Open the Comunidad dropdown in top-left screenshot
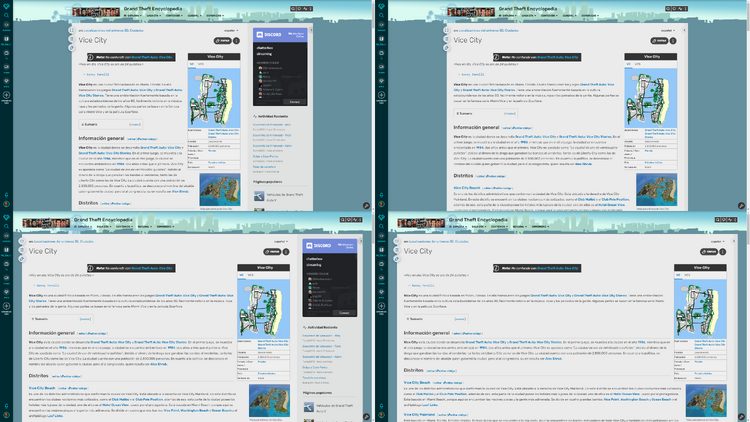This screenshot has height=422, width=750. [x=215, y=15]
